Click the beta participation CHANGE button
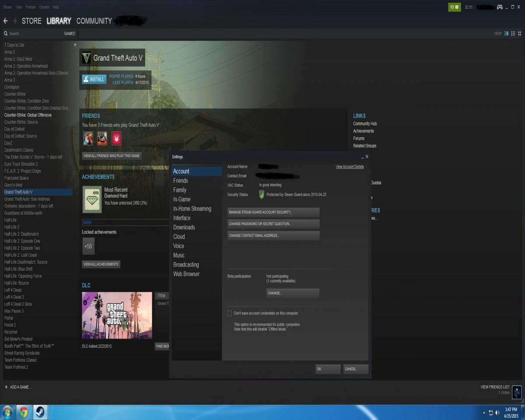525x420 pixels. click(x=293, y=293)
